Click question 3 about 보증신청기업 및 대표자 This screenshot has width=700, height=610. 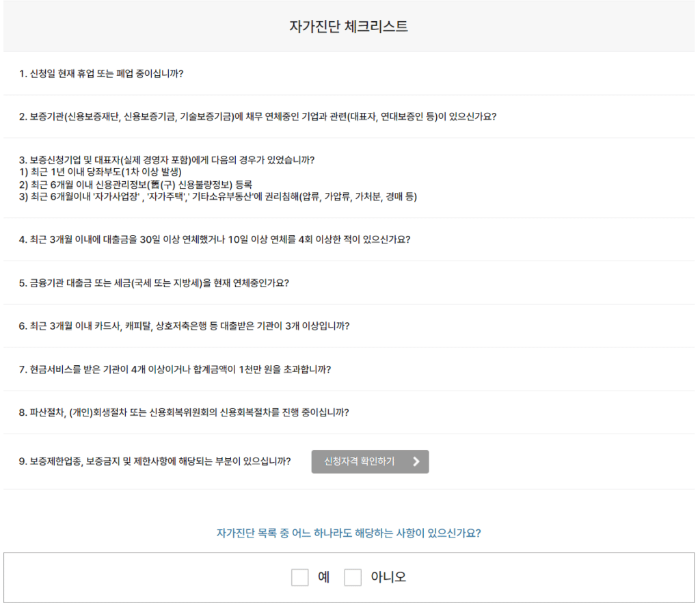(x=167, y=160)
